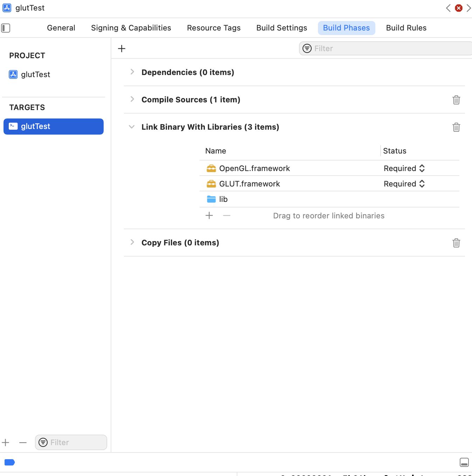Click the lib folder icon
472x476 pixels.
coord(211,199)
